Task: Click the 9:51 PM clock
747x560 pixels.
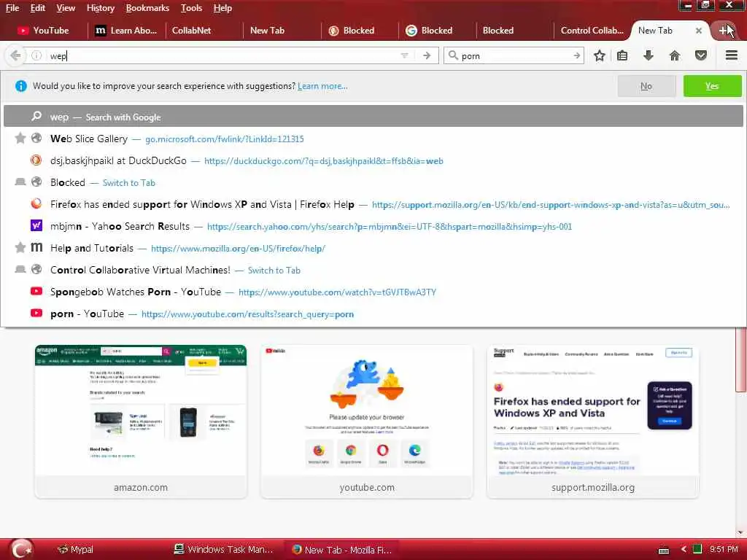Action: [724, 550]
